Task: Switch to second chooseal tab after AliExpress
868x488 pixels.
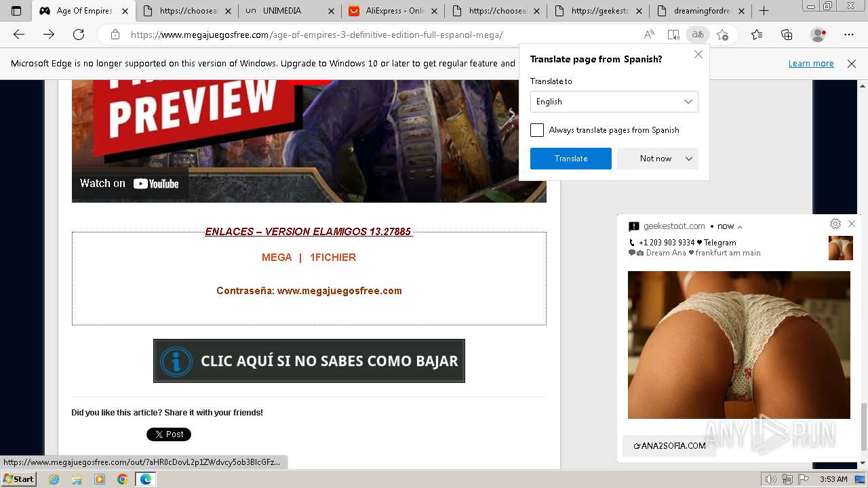Action: point(496,11)
